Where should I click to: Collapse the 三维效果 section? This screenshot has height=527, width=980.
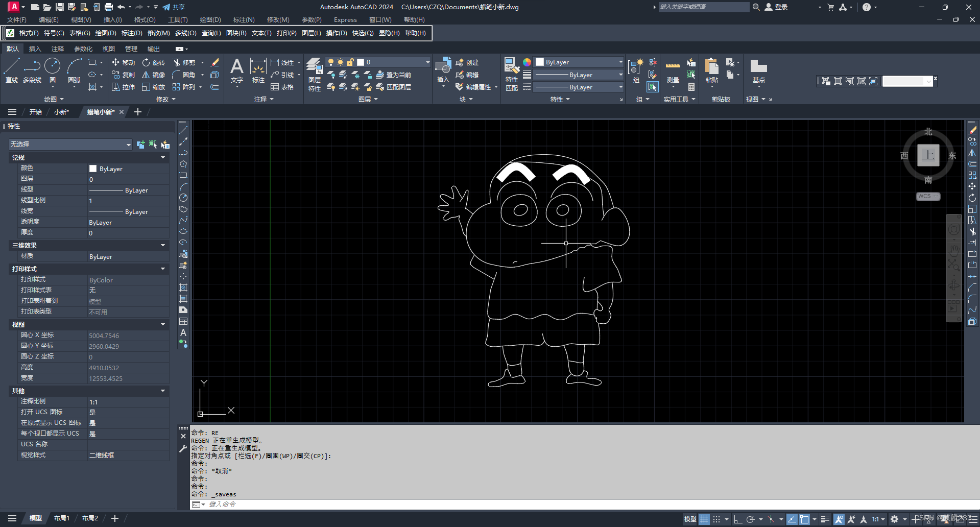pyautogui.click(x=163, y=246)
